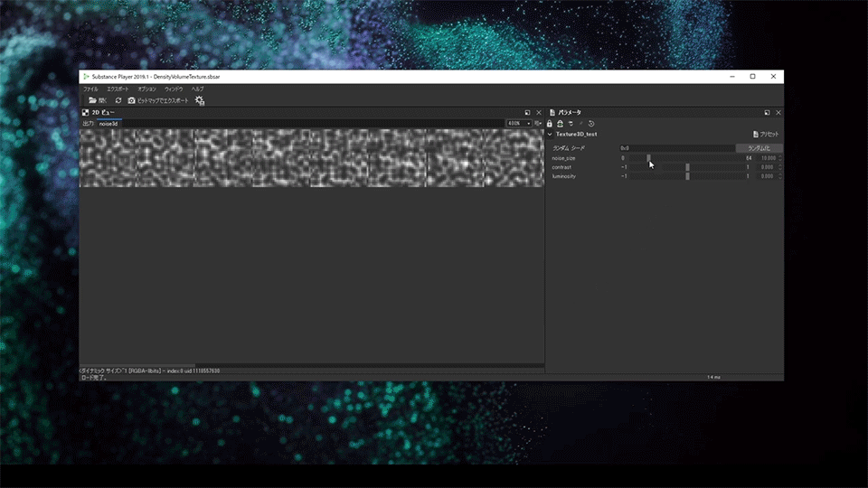868x488 pixels.
Task: Click the contrast slider handle
Action: (x=687, y=167)
